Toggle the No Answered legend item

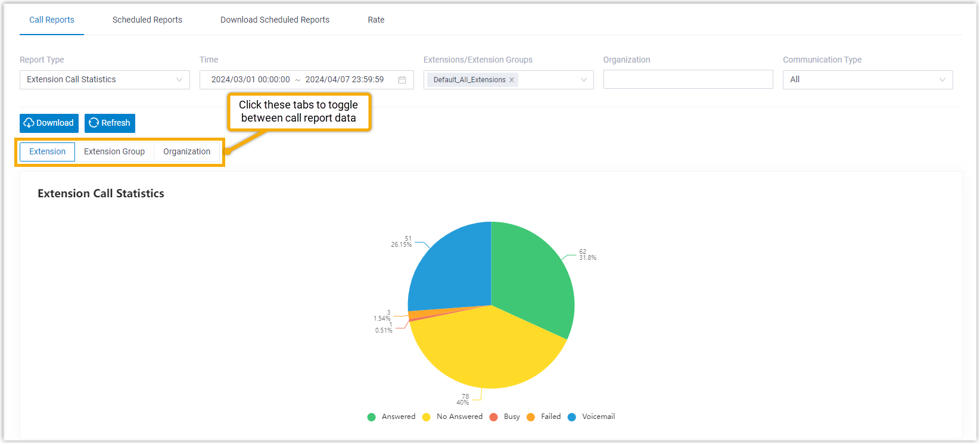(452, 417)
